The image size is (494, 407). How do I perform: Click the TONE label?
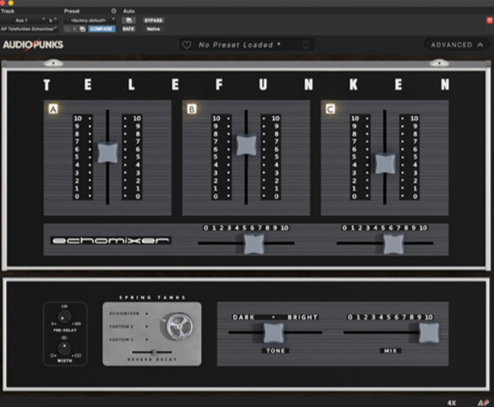point(275,351)
